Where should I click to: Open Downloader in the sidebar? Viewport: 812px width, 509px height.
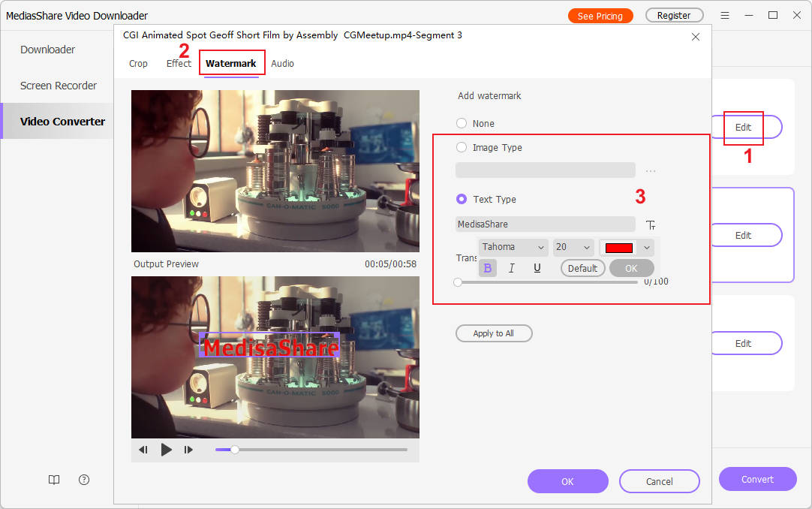(x=47, y=50)
